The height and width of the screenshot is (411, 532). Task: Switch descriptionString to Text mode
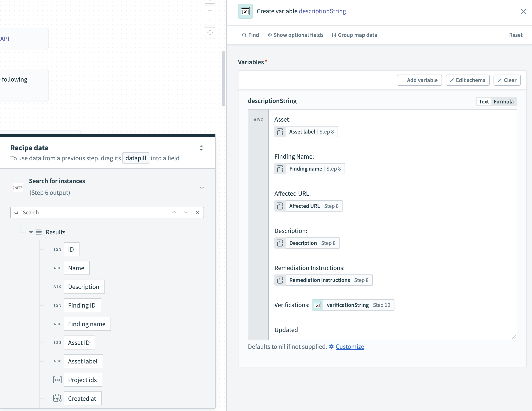point(484,102)
